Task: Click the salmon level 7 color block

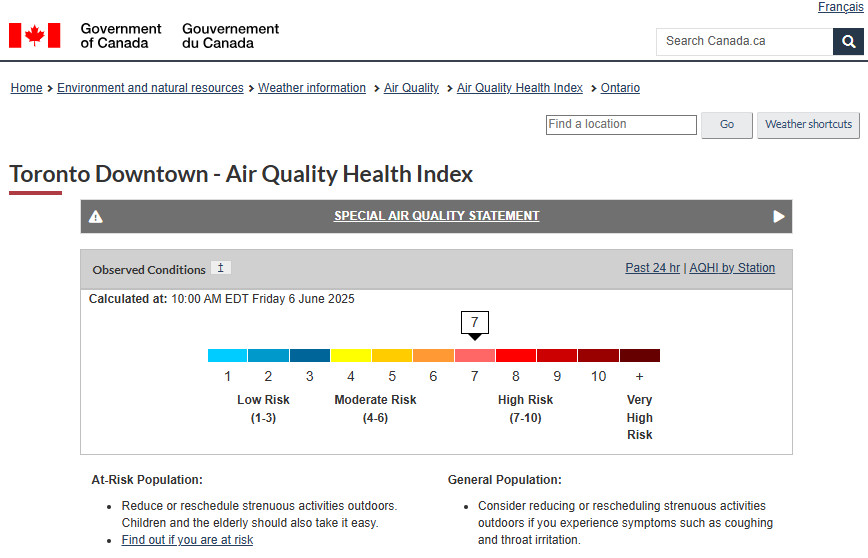Action: point(474,355)
